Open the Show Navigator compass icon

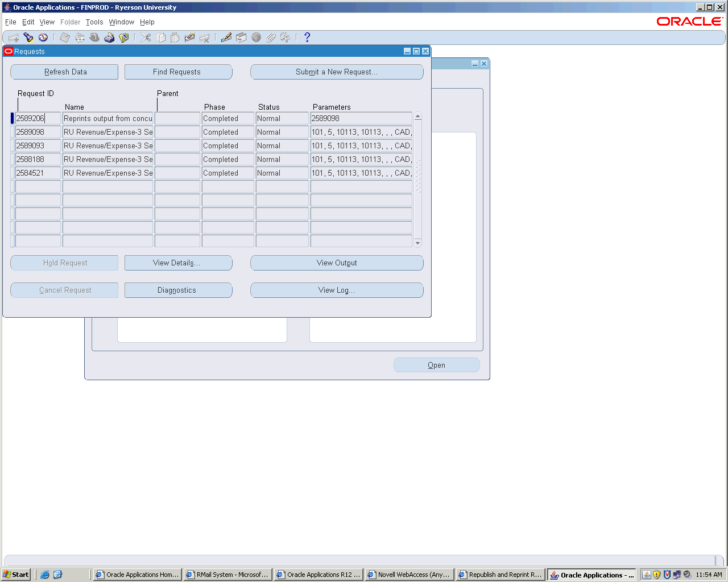coord(43,38)
